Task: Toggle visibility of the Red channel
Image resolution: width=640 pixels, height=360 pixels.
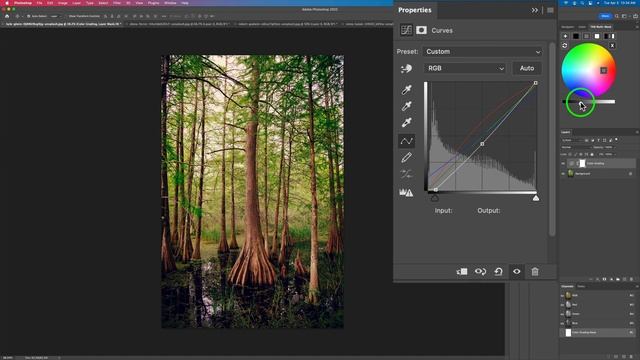Action: [x=562, y=305]
